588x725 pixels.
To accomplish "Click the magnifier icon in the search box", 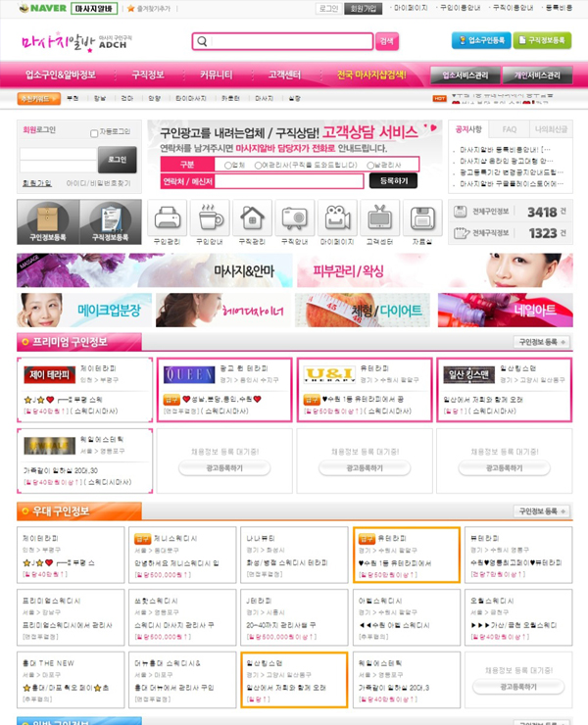I will [202, 41].
